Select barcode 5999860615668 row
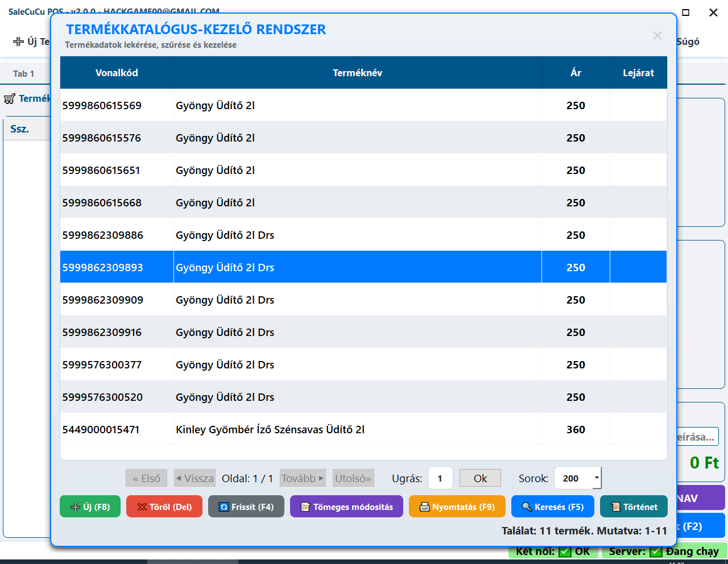The width and height of the screenshot is (728, 564). [x=363, y=202]
